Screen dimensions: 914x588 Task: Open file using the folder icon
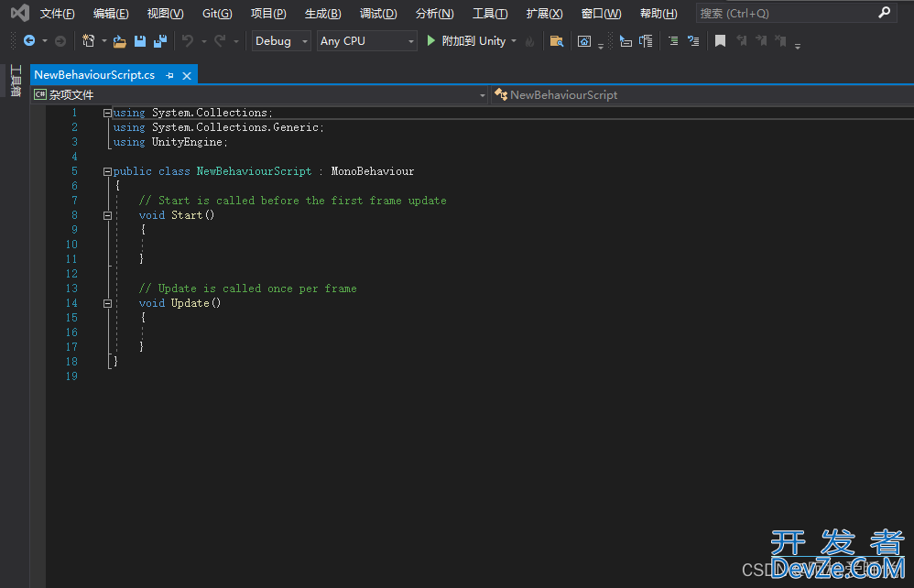point(119,41)
